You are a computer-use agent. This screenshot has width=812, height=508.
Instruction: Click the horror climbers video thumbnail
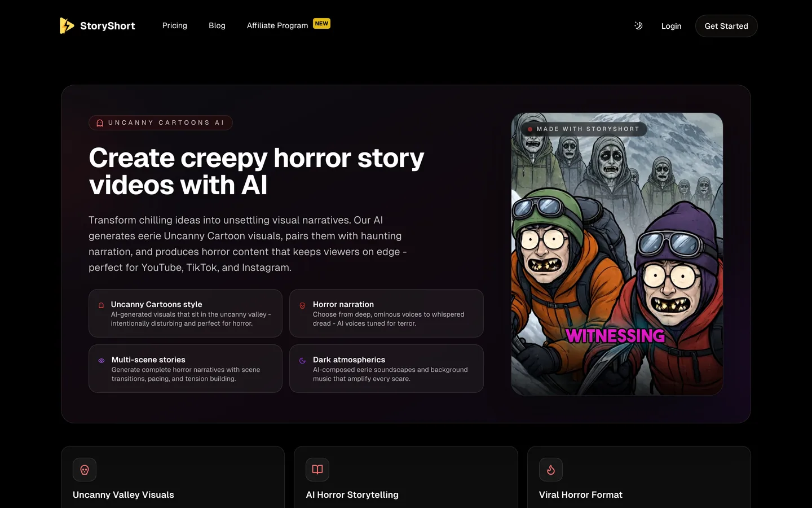click(617, 254)
